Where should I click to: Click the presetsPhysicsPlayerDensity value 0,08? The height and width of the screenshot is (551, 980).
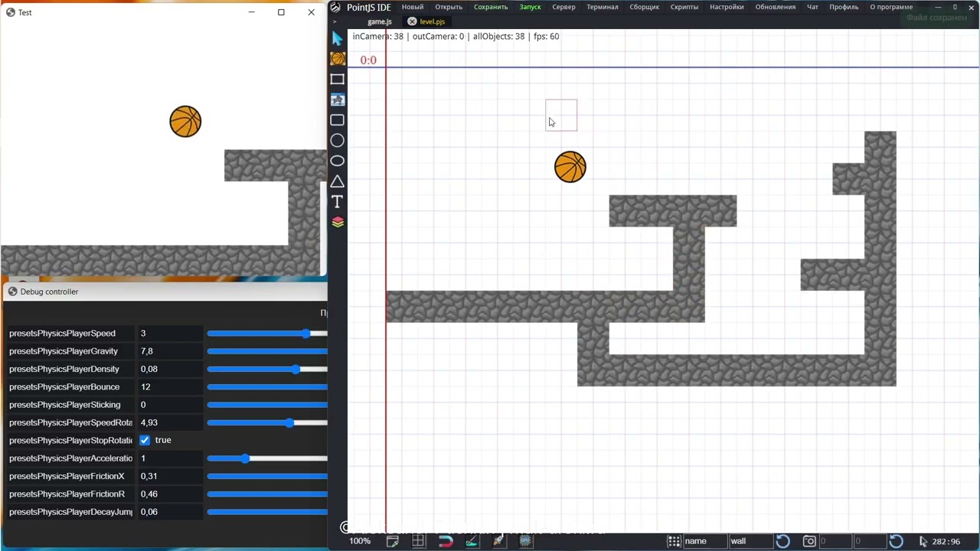coord(170,369)
